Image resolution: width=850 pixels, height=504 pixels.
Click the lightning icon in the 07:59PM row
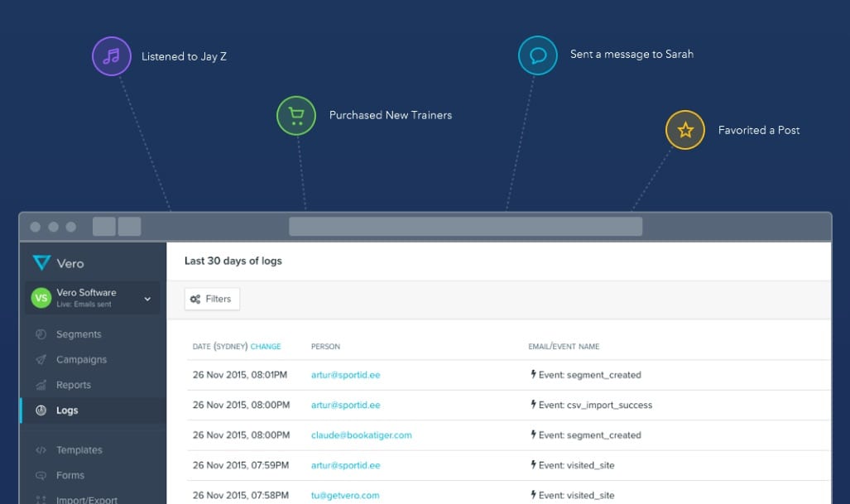point(533,464)
